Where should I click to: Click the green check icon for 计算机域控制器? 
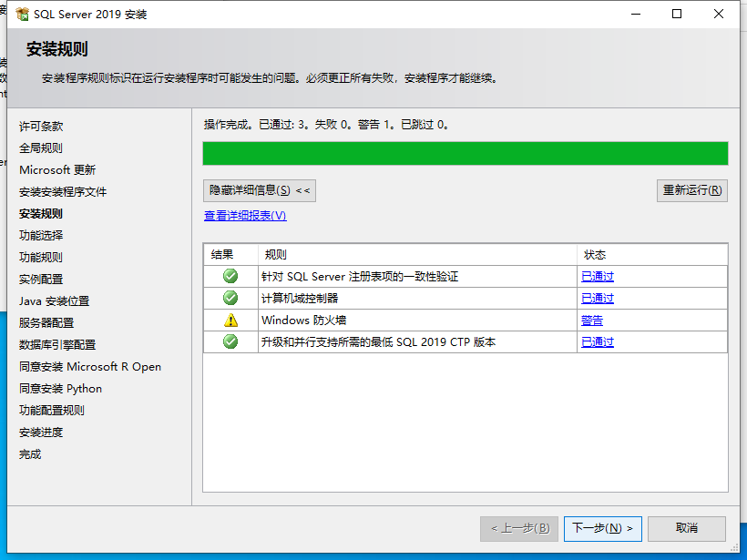coord(230,298)
